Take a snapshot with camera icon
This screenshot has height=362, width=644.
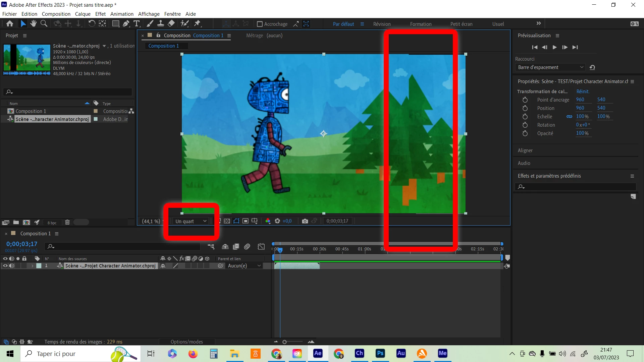pyautogui.click(x=305, y=221)
